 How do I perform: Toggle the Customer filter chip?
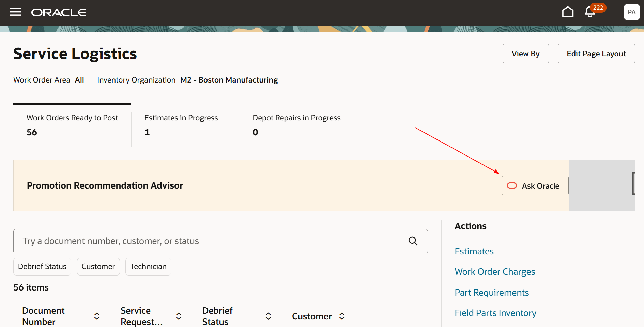click(98, 266)
